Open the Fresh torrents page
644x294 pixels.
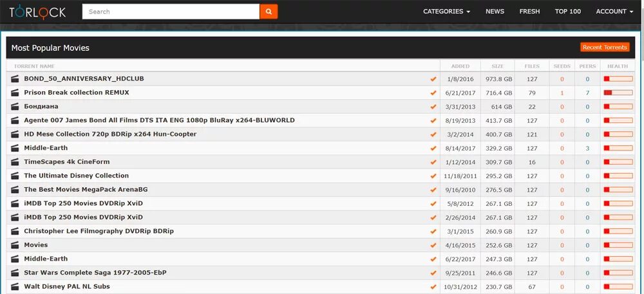tap(529, 12)
